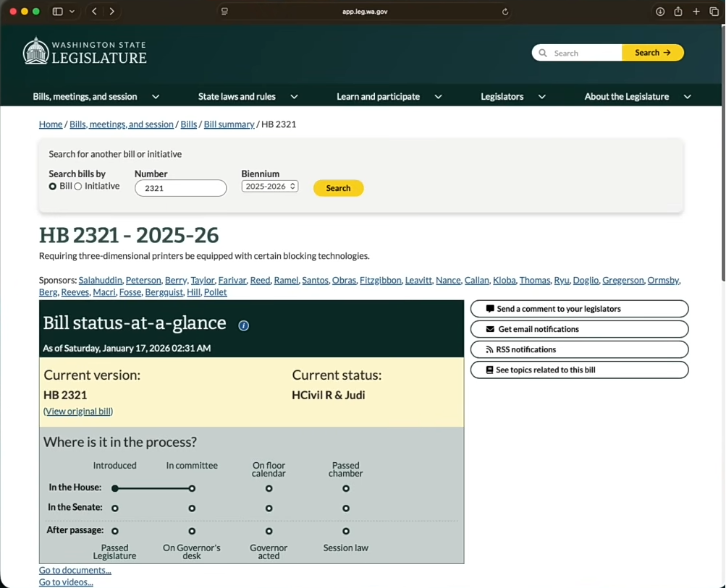Screen dimensions: 726x588
Task: Follow the Go to documents link
Action: [75, 570]
